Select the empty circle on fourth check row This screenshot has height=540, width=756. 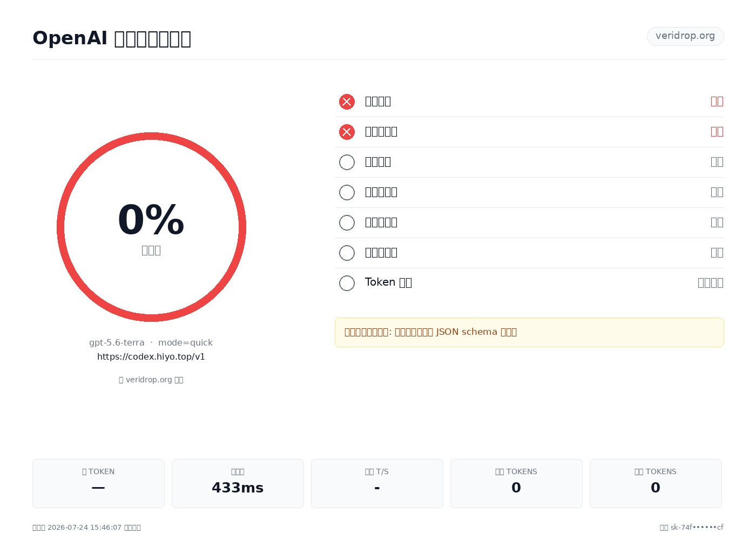point(347,192)
